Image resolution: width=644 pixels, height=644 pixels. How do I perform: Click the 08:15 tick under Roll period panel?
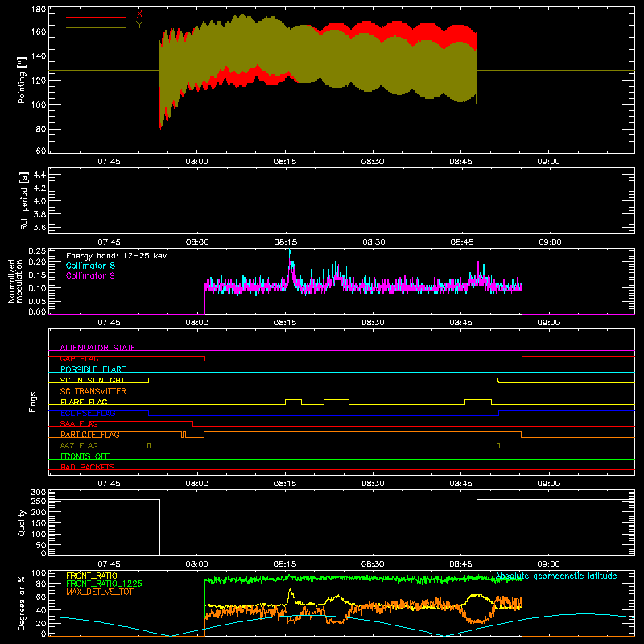(x=285, y=242)
